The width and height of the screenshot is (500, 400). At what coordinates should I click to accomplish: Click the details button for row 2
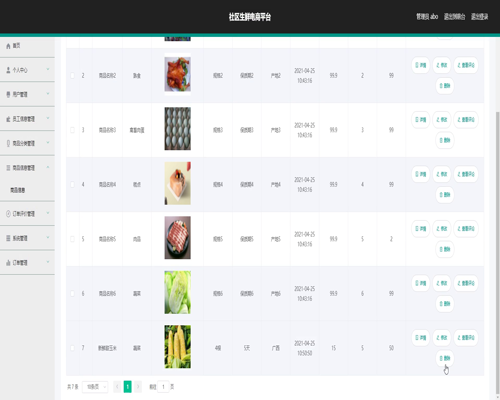point(421,65)
